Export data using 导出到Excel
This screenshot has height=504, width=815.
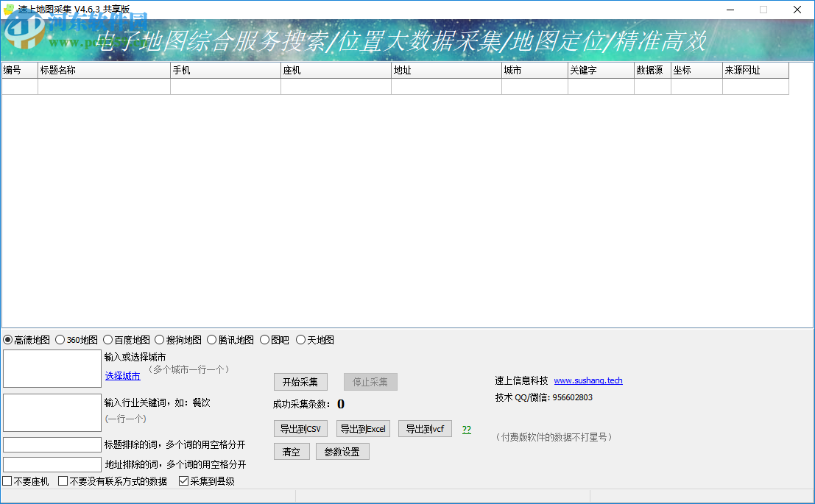tap(363, 428)
